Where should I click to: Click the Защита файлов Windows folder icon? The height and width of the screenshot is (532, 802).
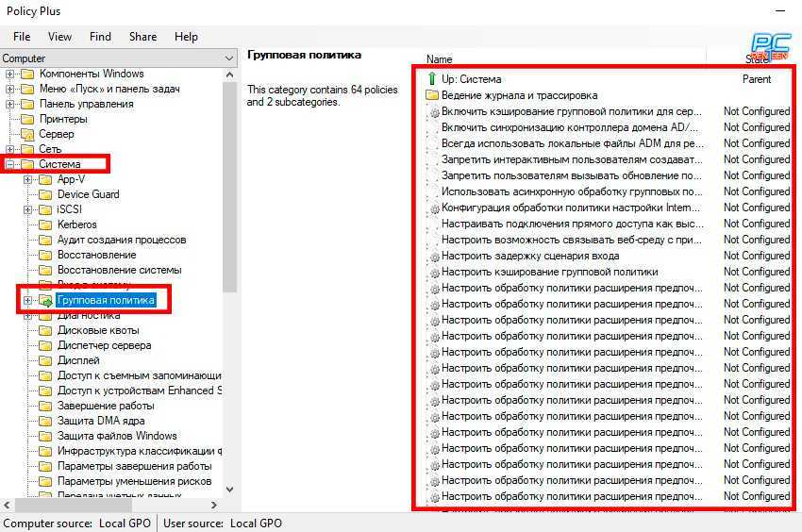pyautogui.click(x=45, y=436)
